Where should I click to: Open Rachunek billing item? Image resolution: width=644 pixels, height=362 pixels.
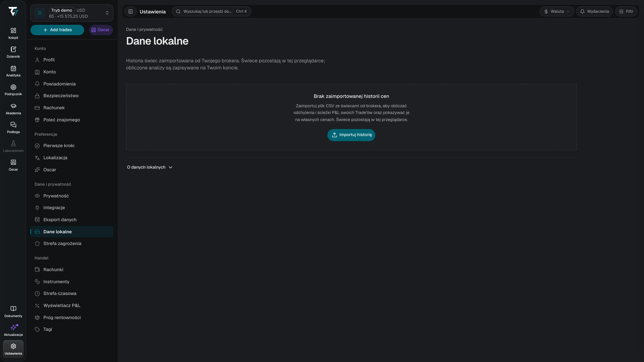pos(72,108)
